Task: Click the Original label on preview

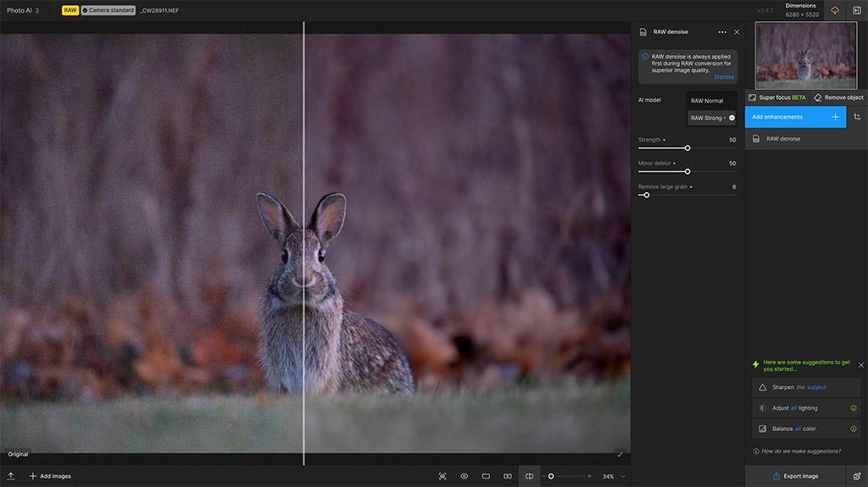Action: point(18,454)
